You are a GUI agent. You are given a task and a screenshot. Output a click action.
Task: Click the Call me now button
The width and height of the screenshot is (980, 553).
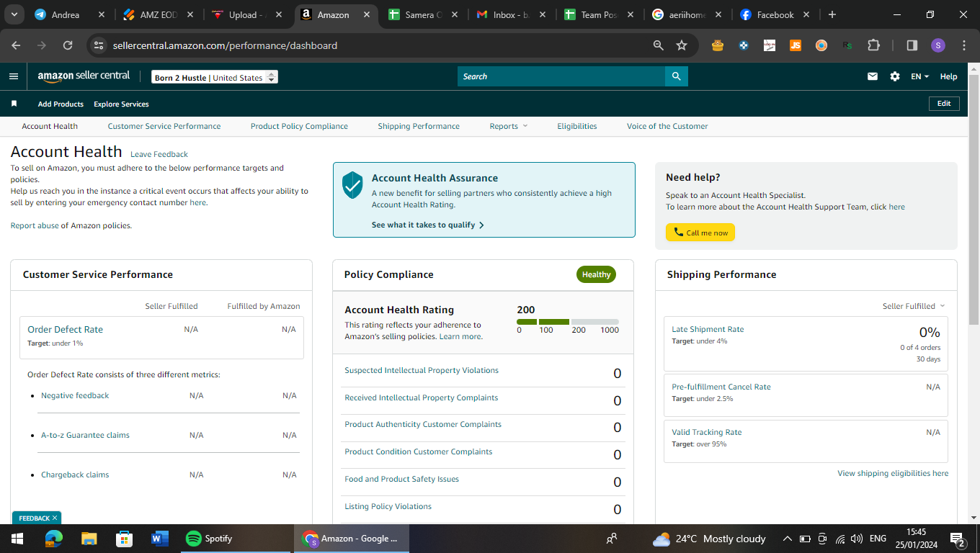[700, 233]
